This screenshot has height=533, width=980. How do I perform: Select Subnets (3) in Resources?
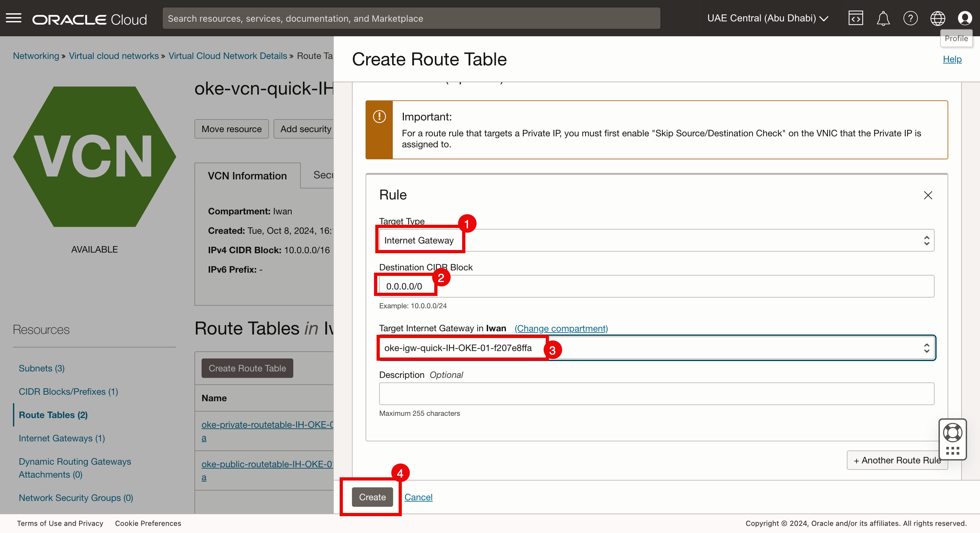coord(41,368)
